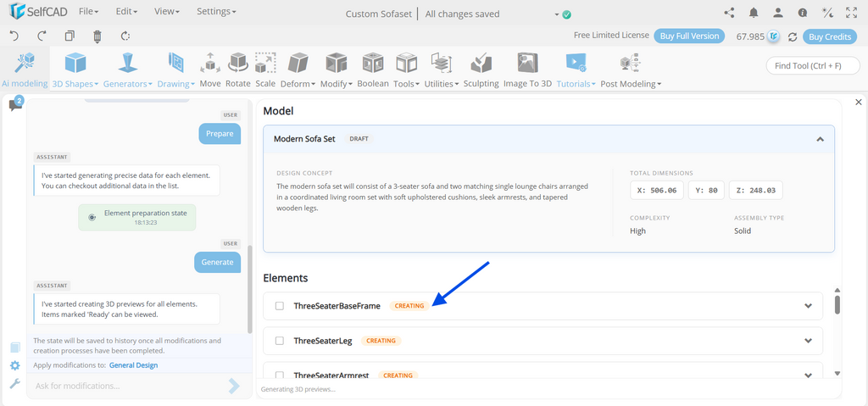The image size is (868, 406).
Task: Open notifications bell
Action: (x=754, y=13)
